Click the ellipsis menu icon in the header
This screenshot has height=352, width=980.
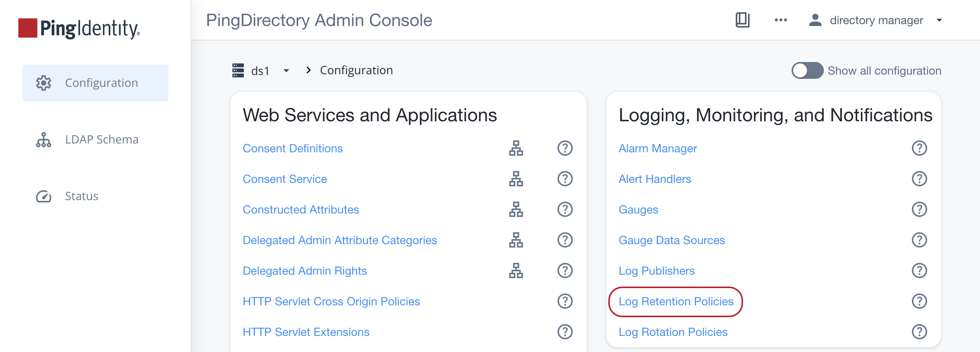(780, 20)
